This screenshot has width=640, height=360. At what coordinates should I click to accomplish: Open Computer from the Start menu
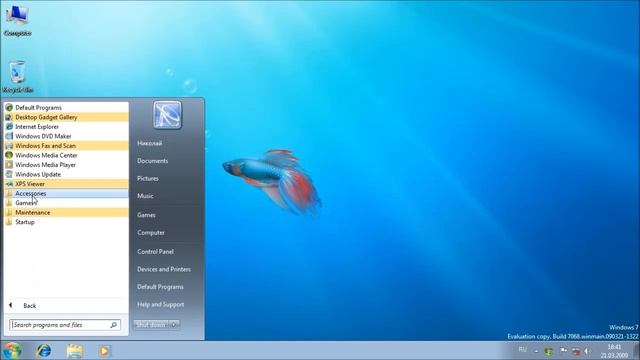[x=151, y=233]
